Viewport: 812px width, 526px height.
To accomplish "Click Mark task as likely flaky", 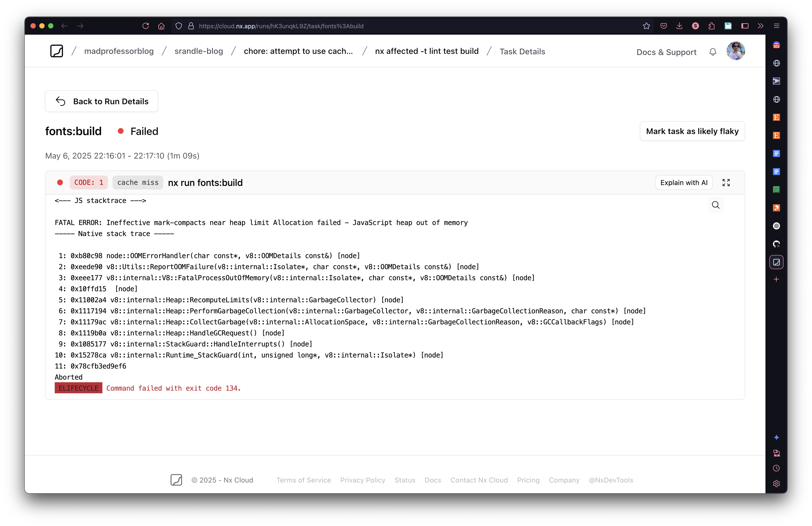I will (692, 131).
